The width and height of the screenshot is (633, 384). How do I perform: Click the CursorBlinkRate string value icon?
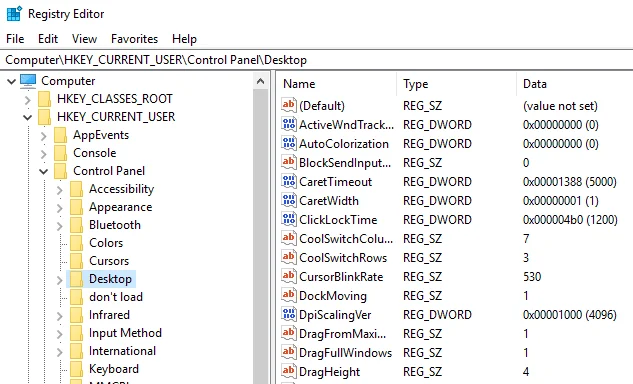click(289, 276)
